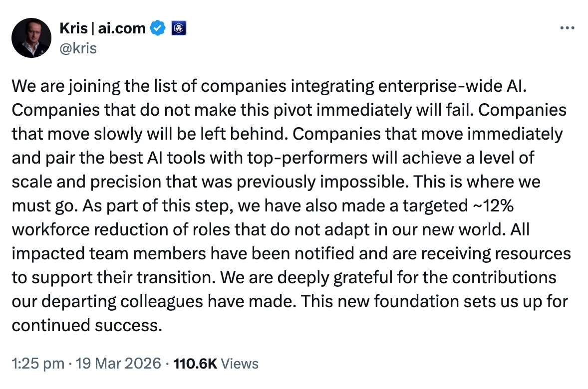588x389 pixels.
Task: Click the affiliate badge beside the checkmark
Action: click(x=179, y=28)
